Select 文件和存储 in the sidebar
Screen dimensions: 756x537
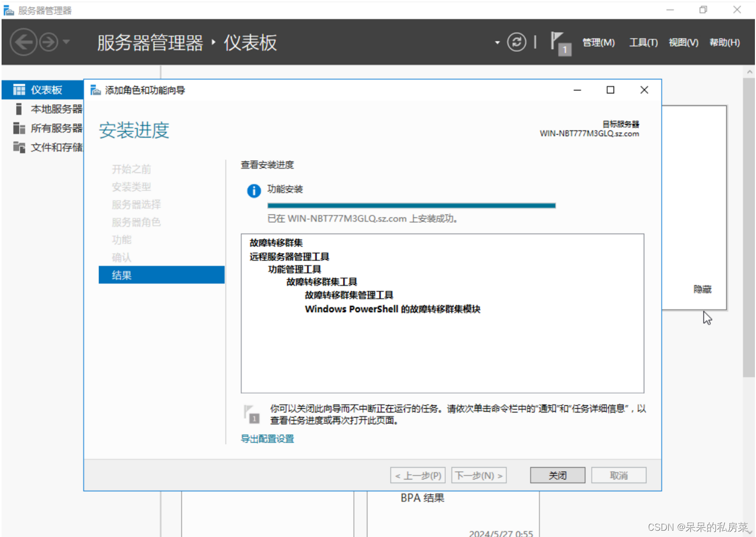click(43, 147)
